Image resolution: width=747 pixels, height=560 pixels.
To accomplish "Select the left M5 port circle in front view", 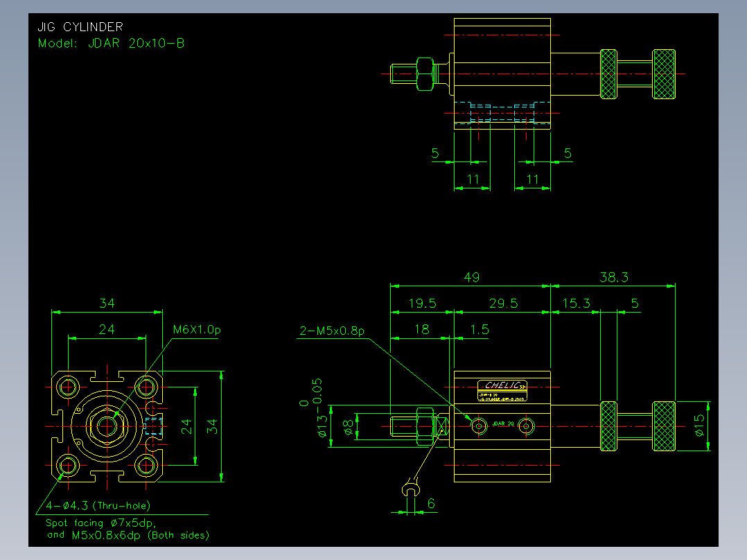I will click(479, 426).
